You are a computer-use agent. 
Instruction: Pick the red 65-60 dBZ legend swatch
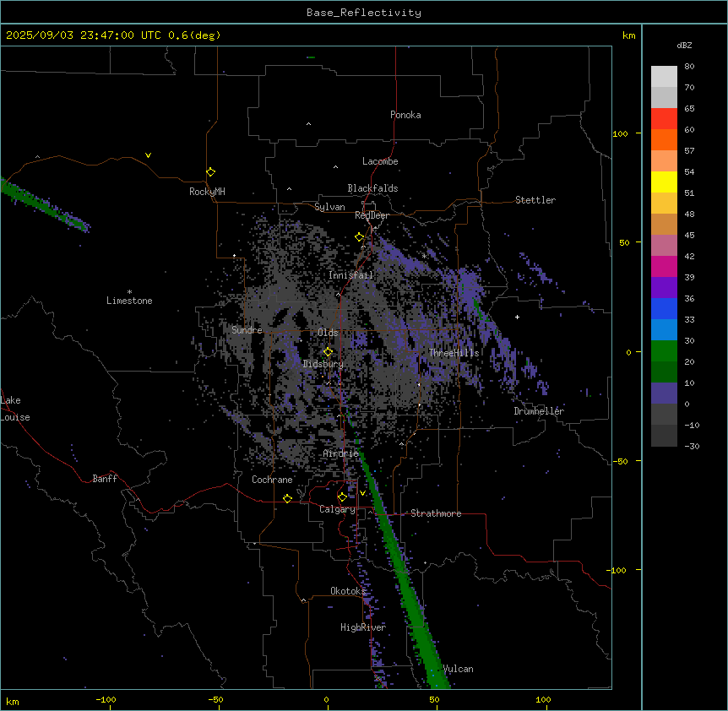click(x=664, y=119)
